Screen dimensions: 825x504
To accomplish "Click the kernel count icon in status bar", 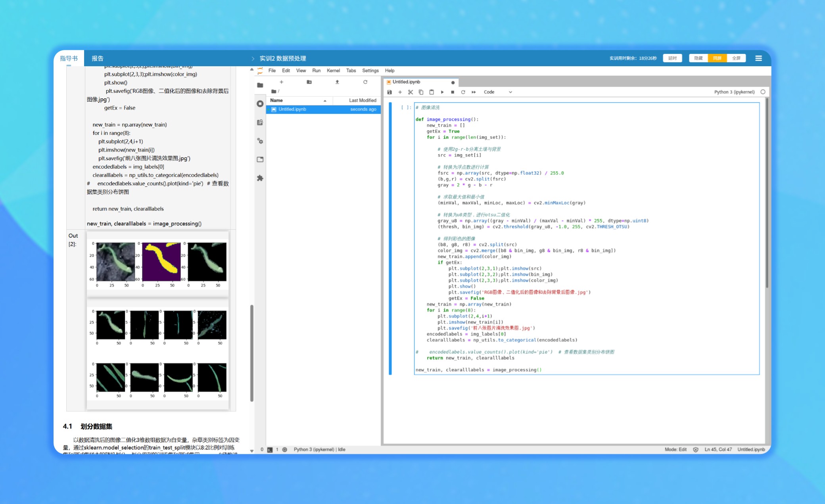I will coord(284,450).
